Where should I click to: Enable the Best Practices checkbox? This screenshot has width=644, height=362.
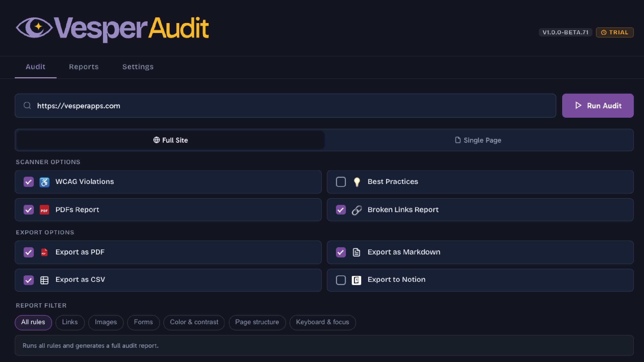341,182
